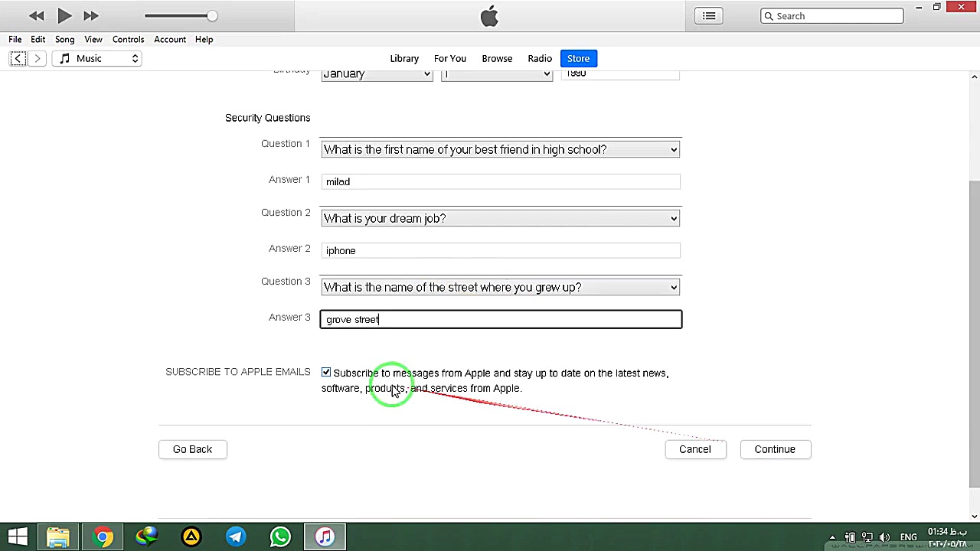
Task: Open the Help menu
Action: (x=204, y=39)
